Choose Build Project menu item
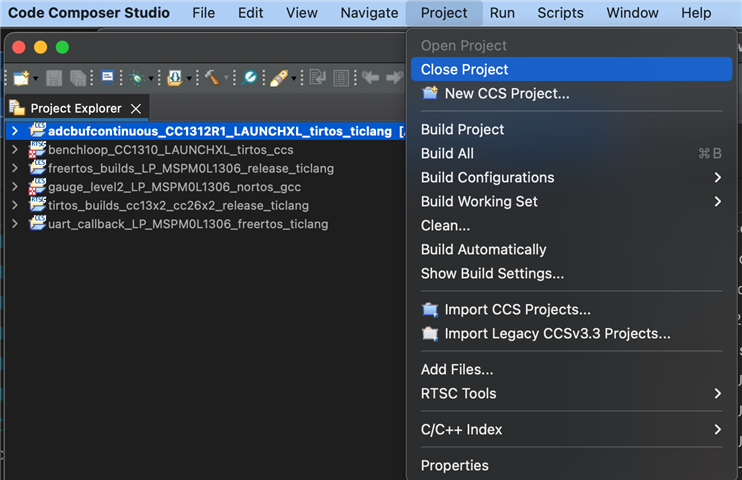The width and height of the screenshot is (742, 480). pos(572,130)
